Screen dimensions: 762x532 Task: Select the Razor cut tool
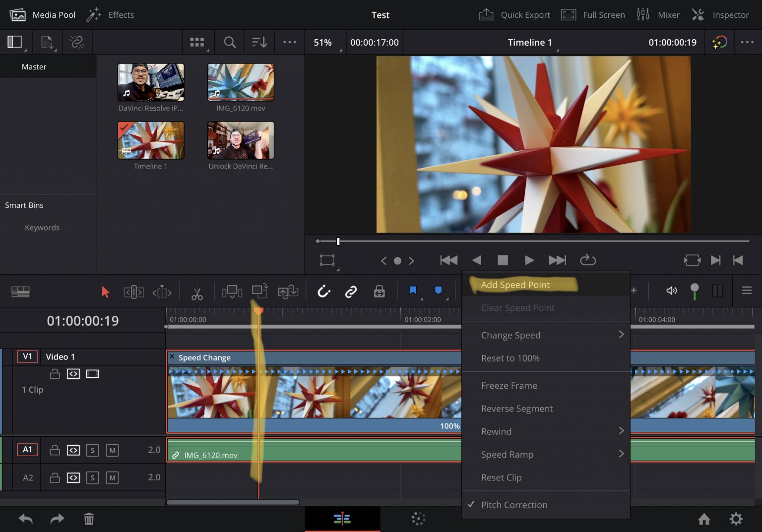pos(197,292)
